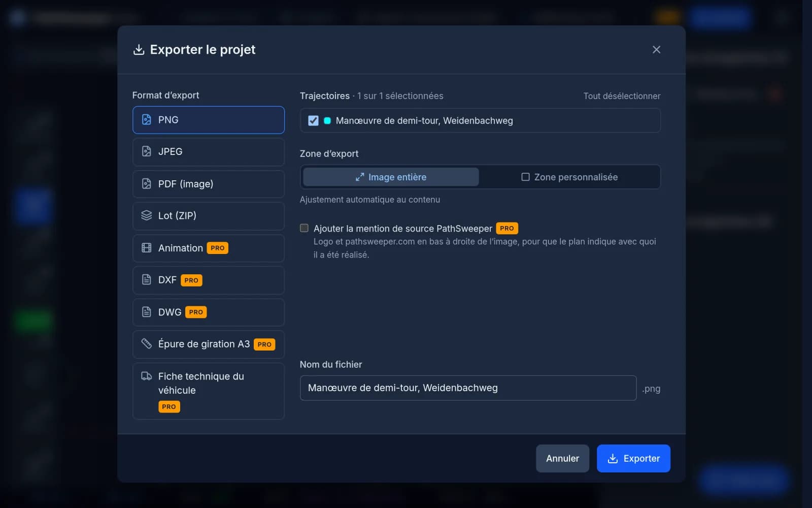This screenshot has height=508, width=812.
Task: Select Épure de giration A3 format
Action: [209, 344]
